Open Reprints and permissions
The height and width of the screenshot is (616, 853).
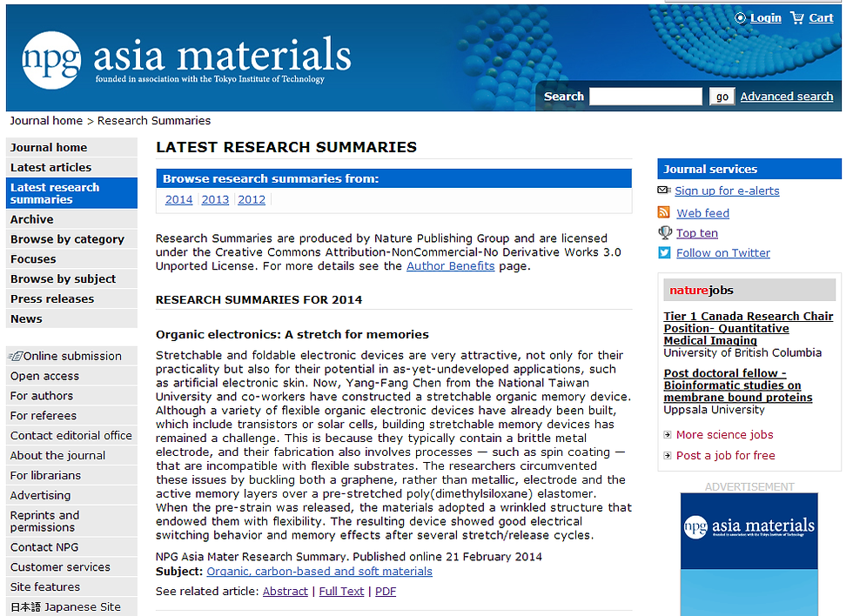pyautogui.click(x=71, y=521)
